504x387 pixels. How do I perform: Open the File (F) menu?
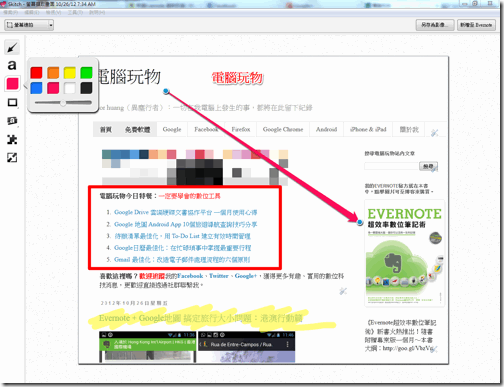pos(10,12)
